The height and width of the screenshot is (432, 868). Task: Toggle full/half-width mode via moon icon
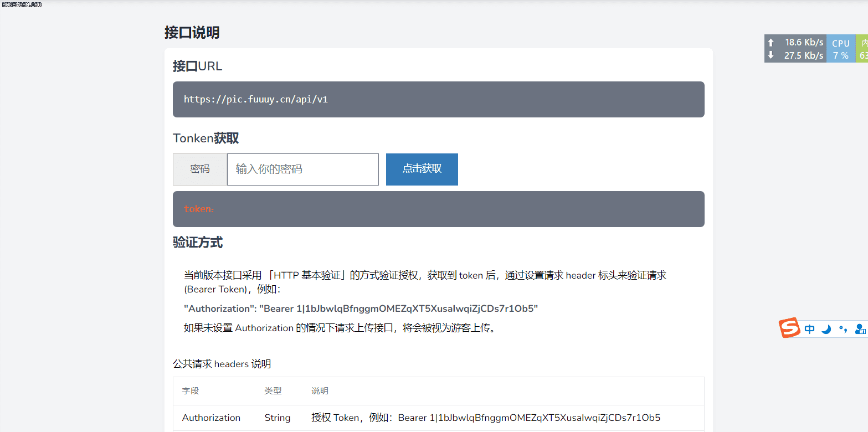click(826, 328)
